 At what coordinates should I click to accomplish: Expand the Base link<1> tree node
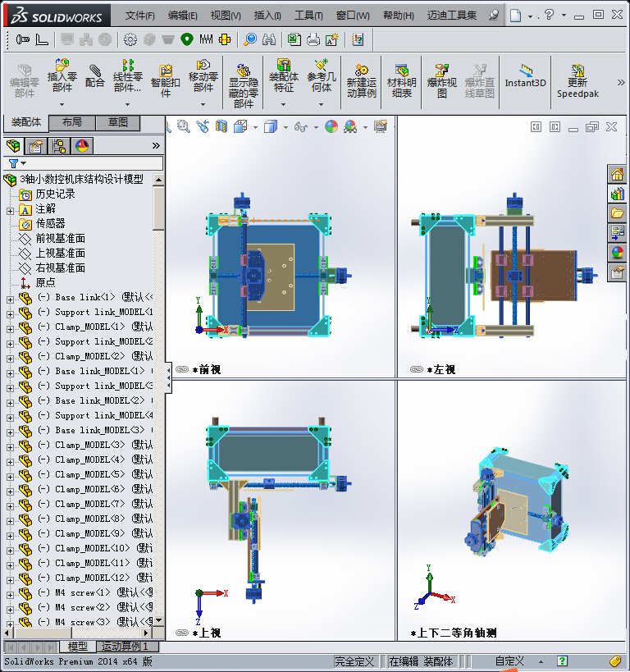coord(11,299)
